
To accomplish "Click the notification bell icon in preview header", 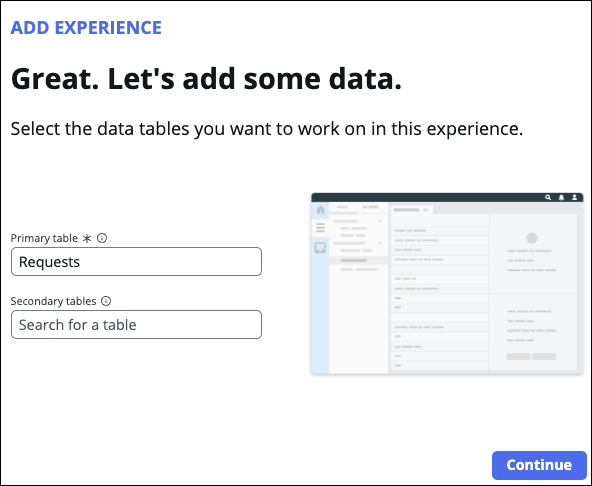I will coord(561,197).
